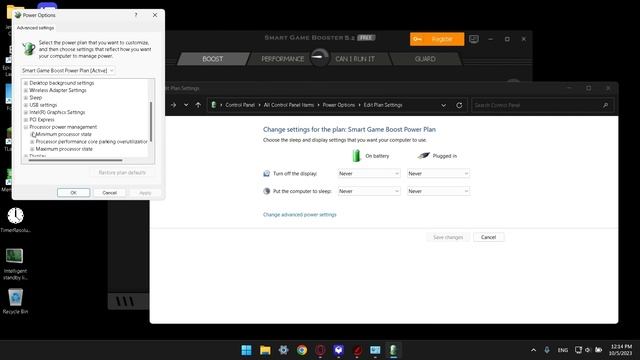Click the Search Control Panel field
Viewport: 640px width, 360px height.
click(x=542, y=105)
